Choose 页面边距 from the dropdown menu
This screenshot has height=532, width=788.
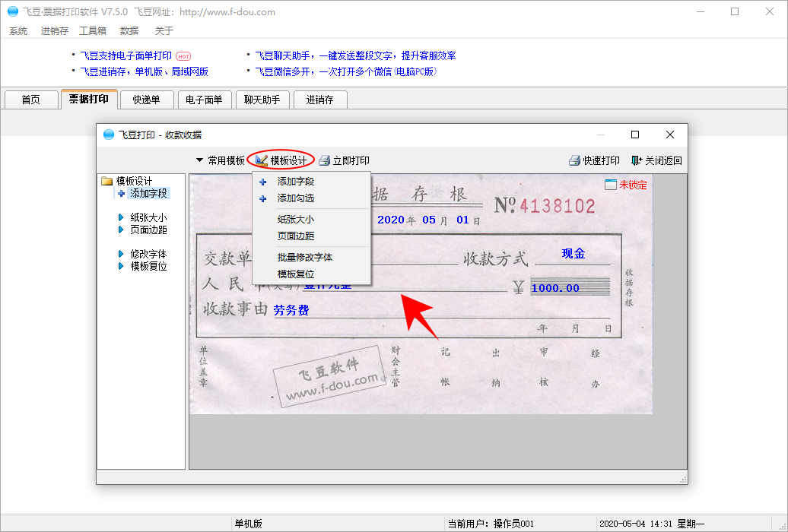[312, 236]
